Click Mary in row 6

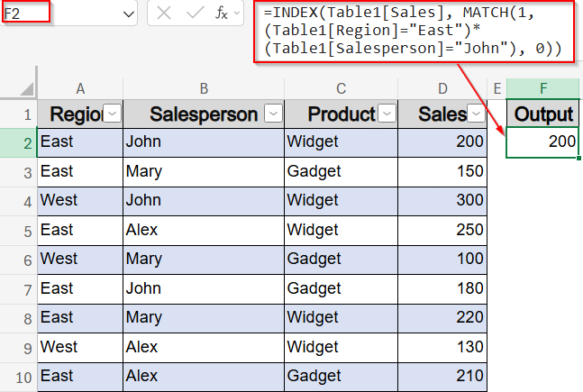204,260
